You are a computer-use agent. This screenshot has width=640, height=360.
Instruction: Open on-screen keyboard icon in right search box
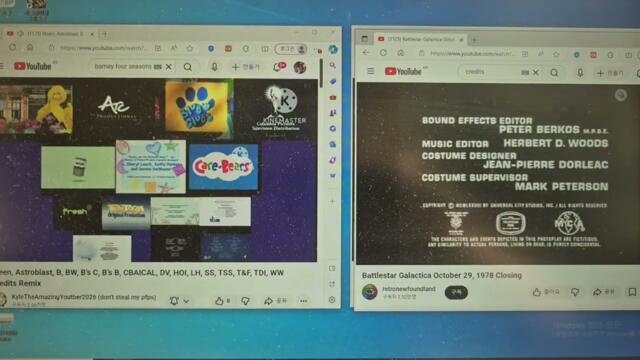click(x=525, y=72)
